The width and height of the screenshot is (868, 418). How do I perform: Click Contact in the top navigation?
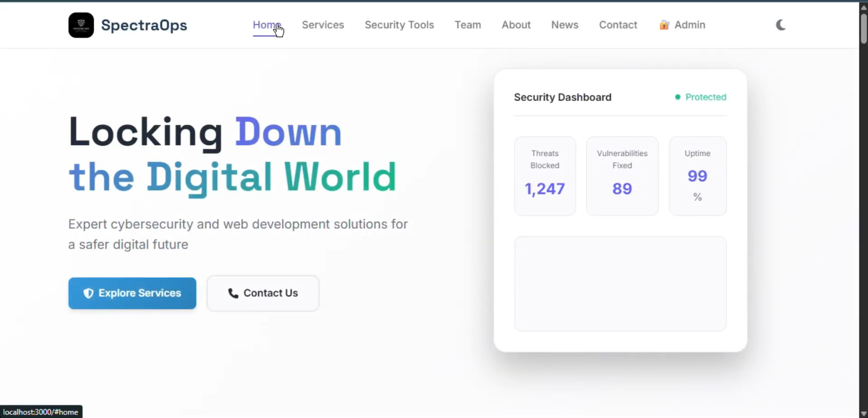[x=618, y=25]
